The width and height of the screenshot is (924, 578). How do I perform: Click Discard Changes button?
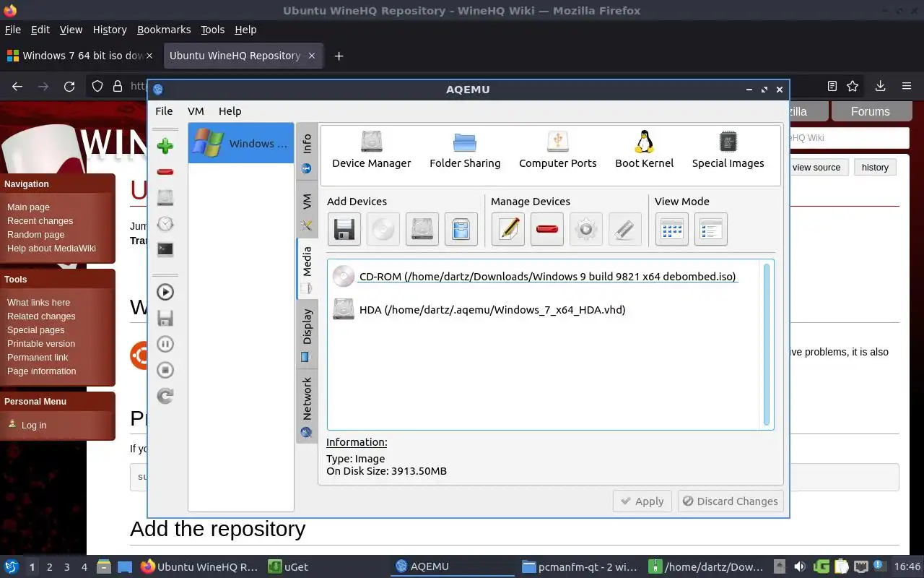tap(731, 501)
